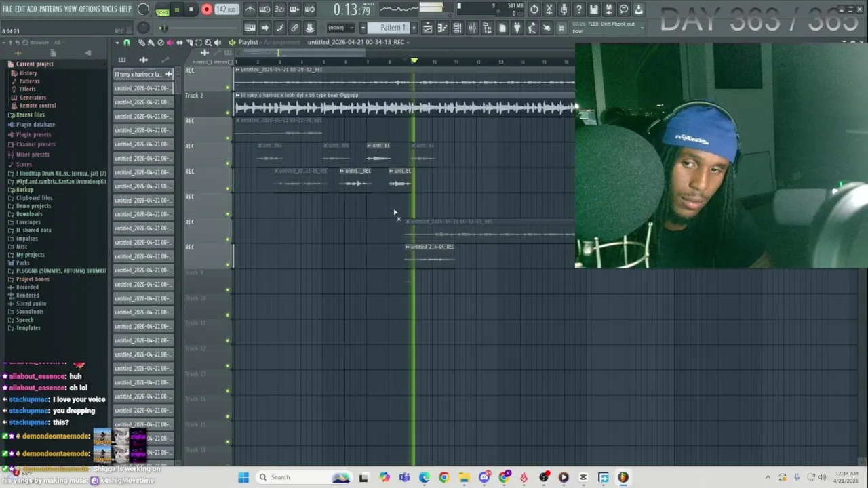Open the VIEW menu

tap(71, 9)
